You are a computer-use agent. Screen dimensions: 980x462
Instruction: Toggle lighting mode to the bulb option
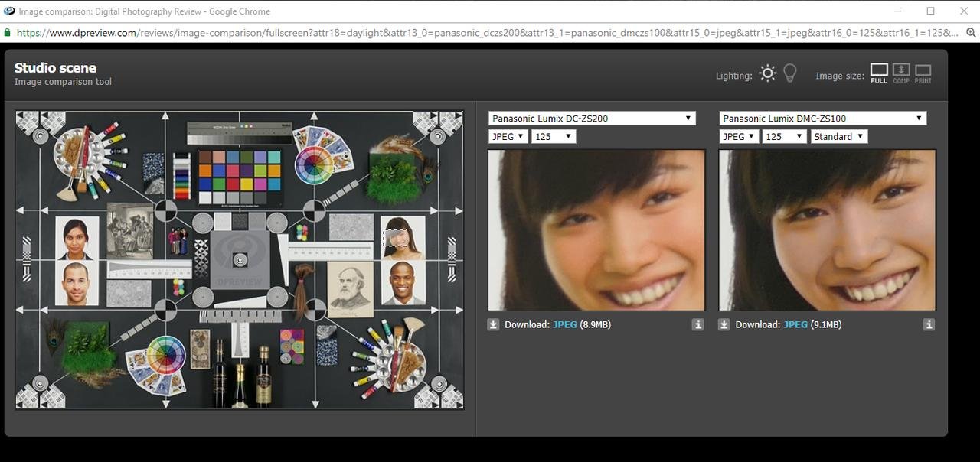789,73
